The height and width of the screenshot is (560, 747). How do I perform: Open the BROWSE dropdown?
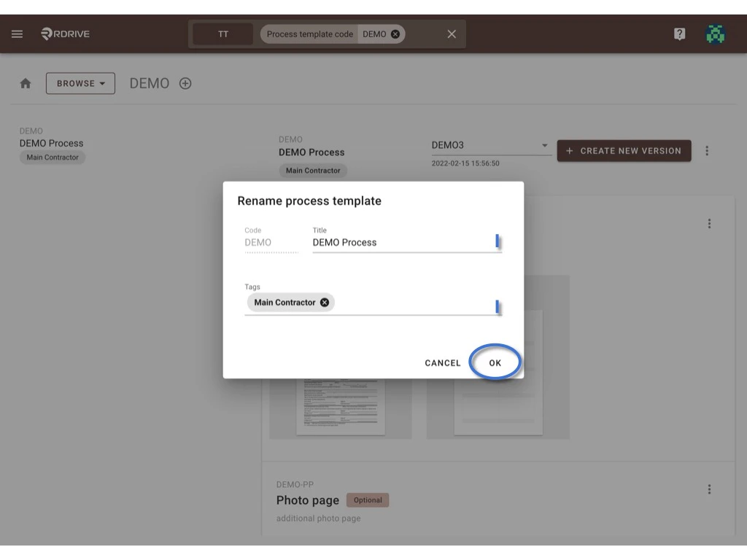point(80,83)
